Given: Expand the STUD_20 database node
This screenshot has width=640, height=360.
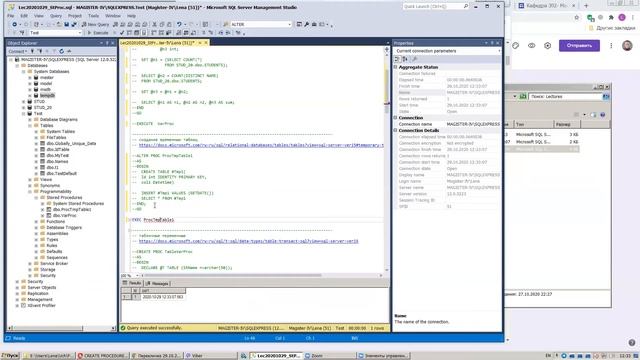Looking at the screenshot, I should [x=24, y=107].
